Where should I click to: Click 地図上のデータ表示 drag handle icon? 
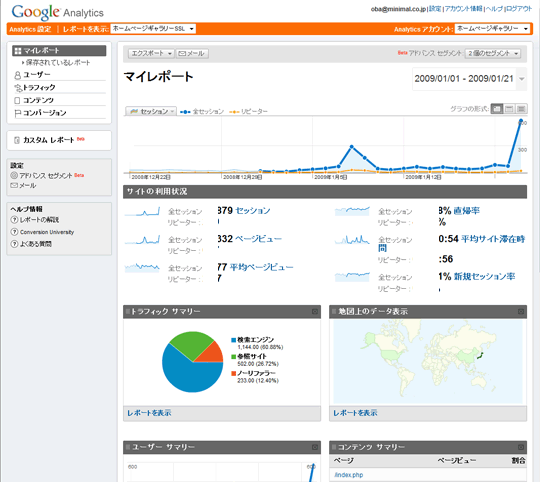(x=334, y=312)
